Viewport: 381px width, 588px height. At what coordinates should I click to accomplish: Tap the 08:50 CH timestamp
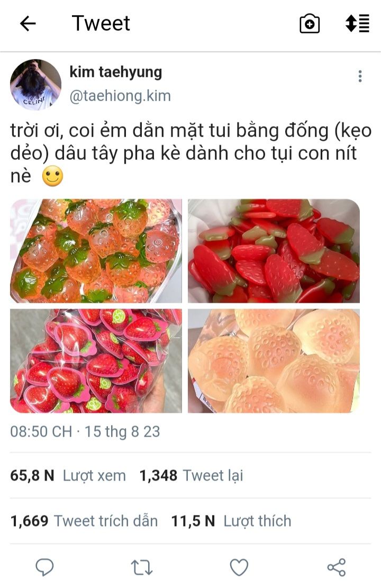pos(41,432)
